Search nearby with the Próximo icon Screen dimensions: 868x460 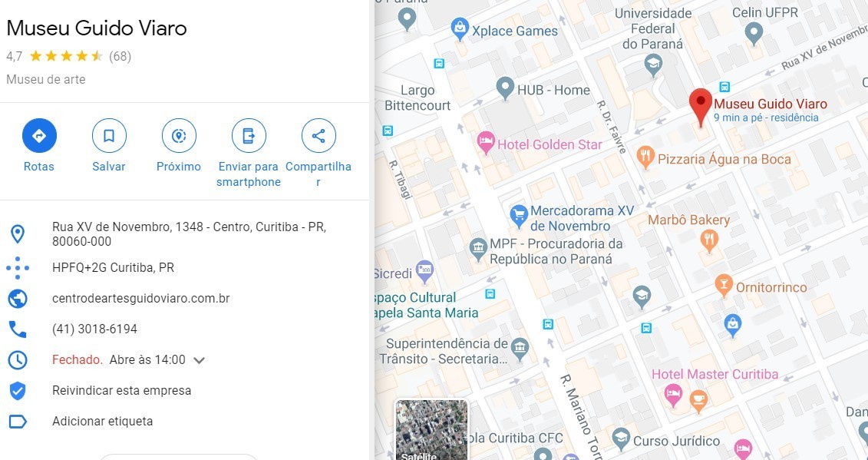click(x=179, y=136)
